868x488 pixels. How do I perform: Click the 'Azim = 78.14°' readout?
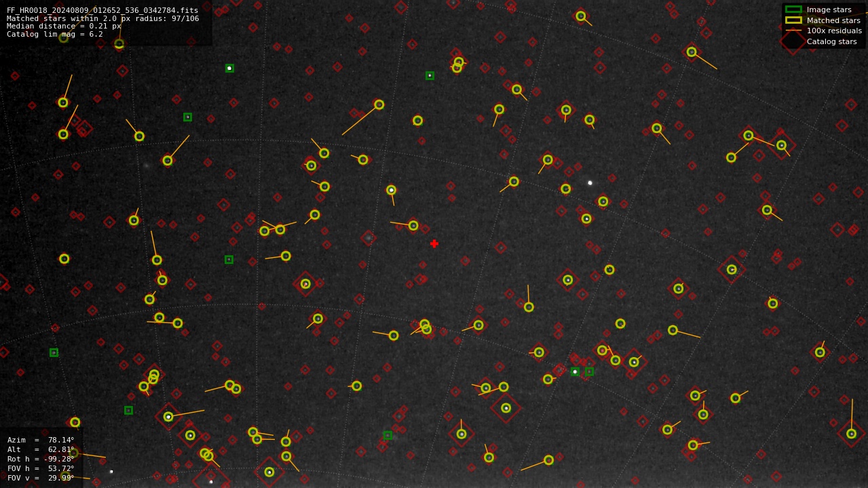[x=41, y=440]
